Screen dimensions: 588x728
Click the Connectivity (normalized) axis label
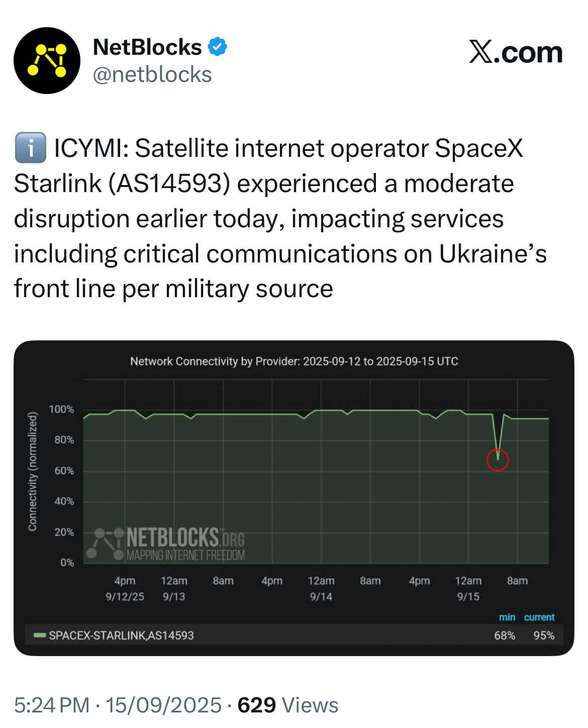click(33, 471)
